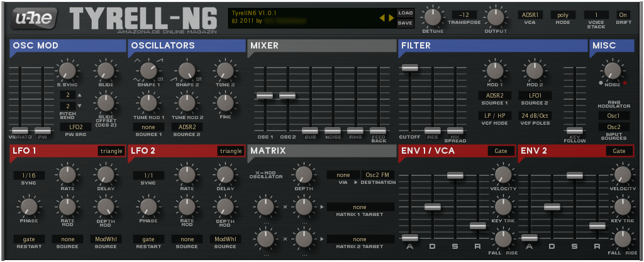This screenshot has height=262, width=644.
Task: Click the ENV 1 Key Trk knob
Action: 503,207
